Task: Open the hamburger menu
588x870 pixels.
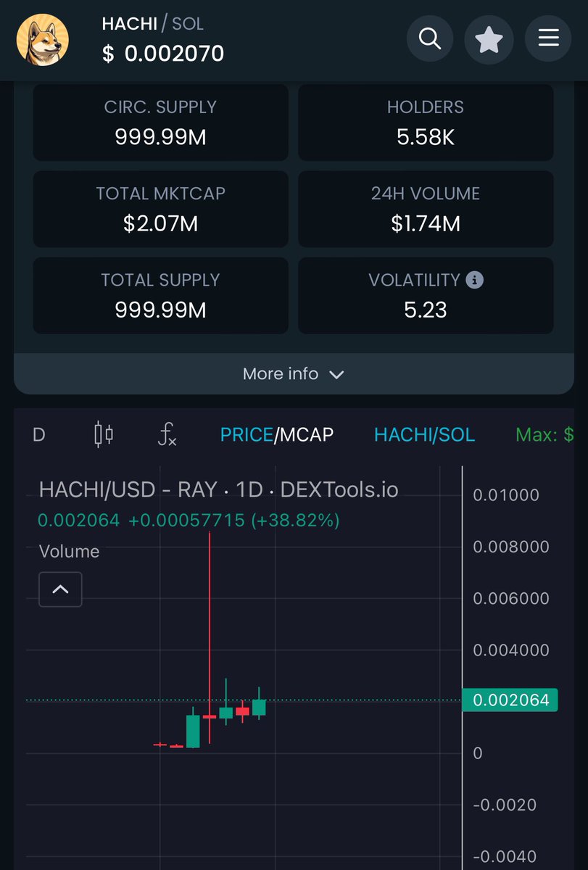Action: click(549, 38)
